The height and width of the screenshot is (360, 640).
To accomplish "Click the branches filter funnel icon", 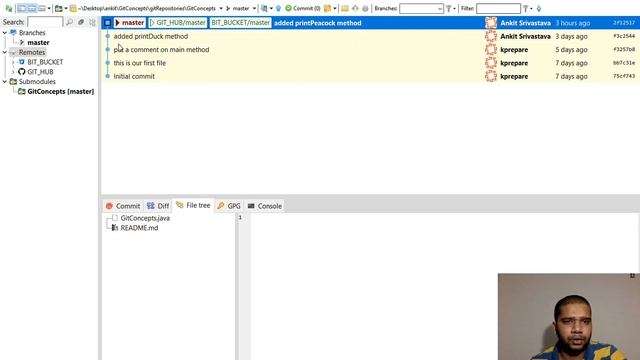I will (x=449, y=9).
